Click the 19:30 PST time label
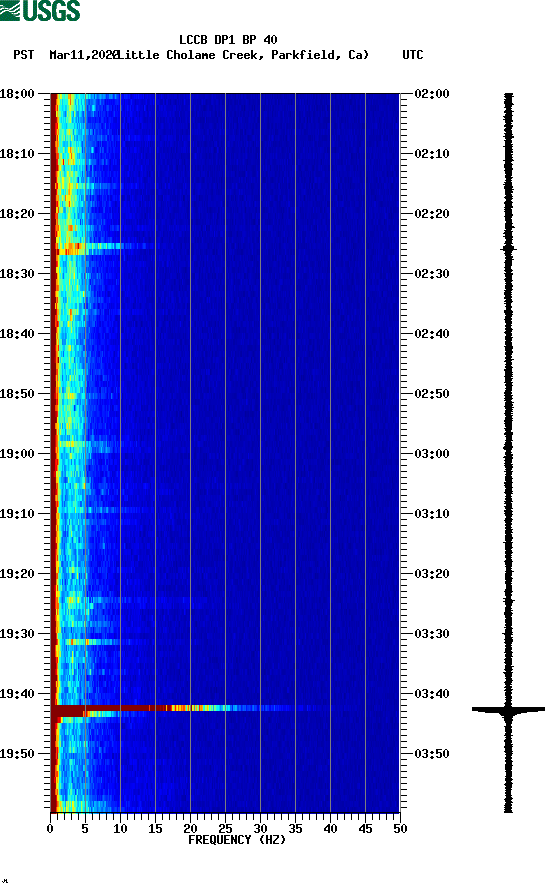The image size is (552, 892). [17, 634]
